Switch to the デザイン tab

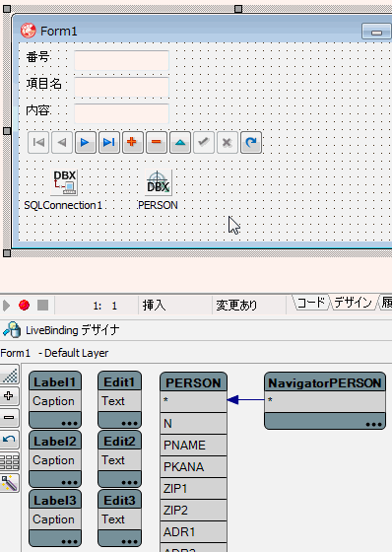(x=353, y=303)
